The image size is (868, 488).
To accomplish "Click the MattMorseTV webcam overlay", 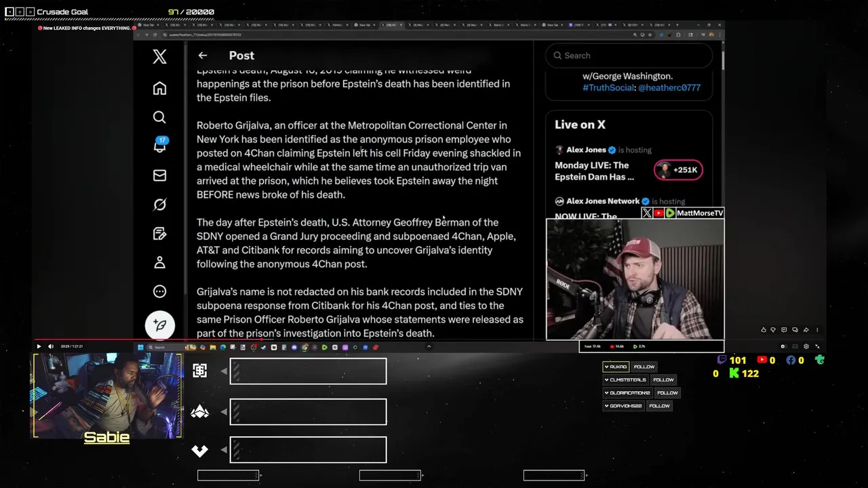I will 635,279.
